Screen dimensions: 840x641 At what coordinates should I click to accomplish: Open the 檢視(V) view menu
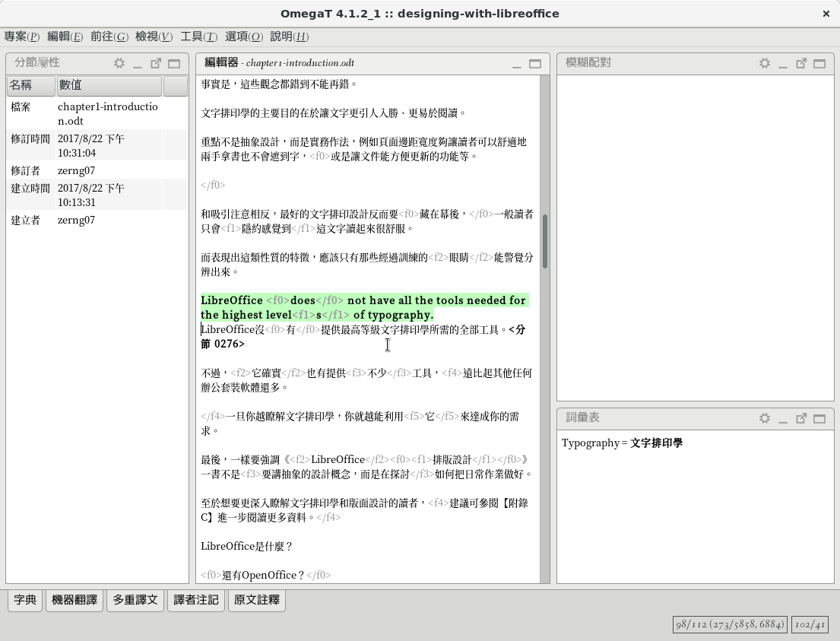tap(154, 36)
